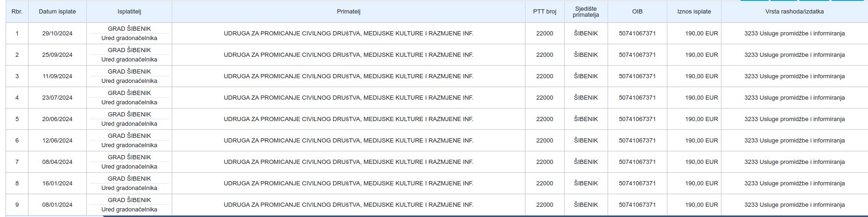Click the 190,00 EUR amount in row 8
Viewport: 868px width, 217px height.
click(701, 183)
